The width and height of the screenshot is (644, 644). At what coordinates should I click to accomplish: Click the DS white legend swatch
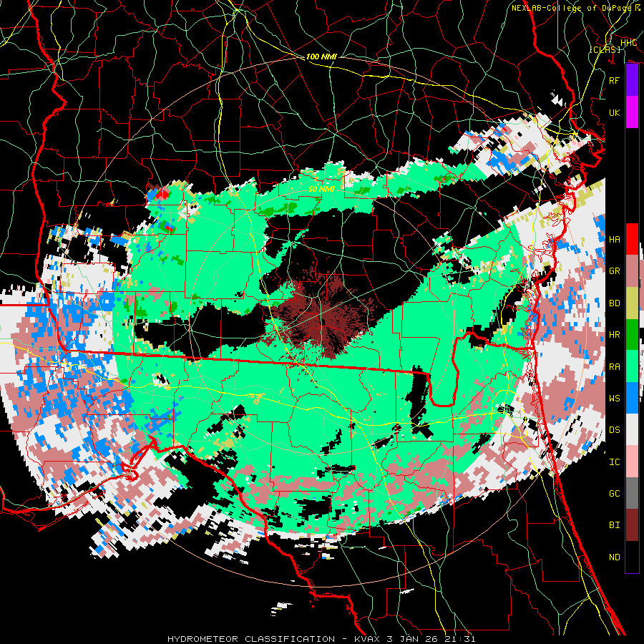[632, 429]
